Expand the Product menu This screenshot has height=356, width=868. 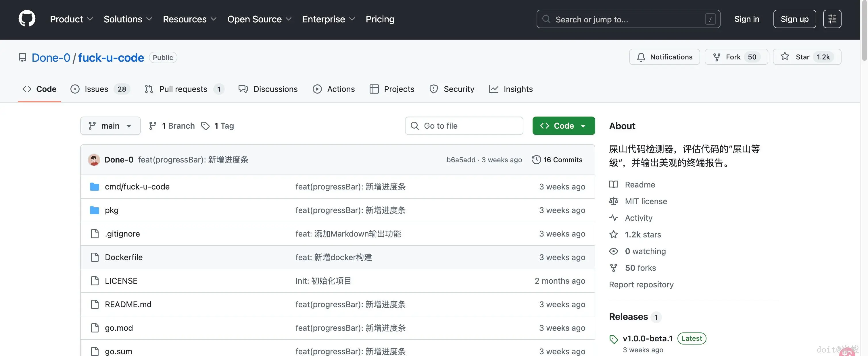71,19
